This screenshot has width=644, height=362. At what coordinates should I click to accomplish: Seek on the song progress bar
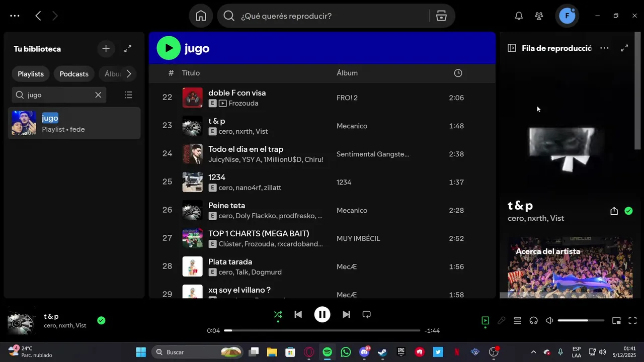(x=322, y=330)
